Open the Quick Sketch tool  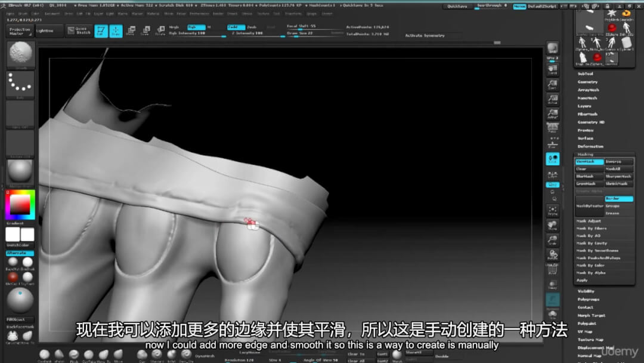pyautogui.click(x=79, y=31)
